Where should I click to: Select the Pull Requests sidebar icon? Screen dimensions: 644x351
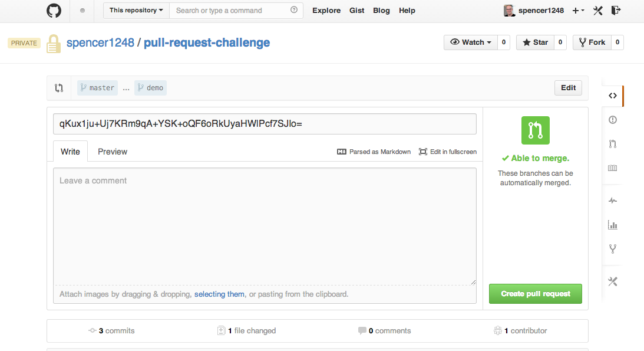[612, 143]
